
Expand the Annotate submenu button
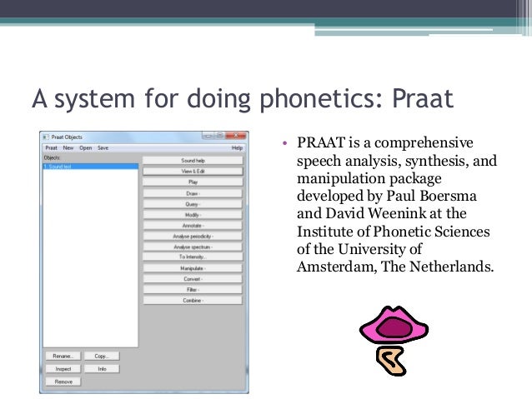(193, 226)
